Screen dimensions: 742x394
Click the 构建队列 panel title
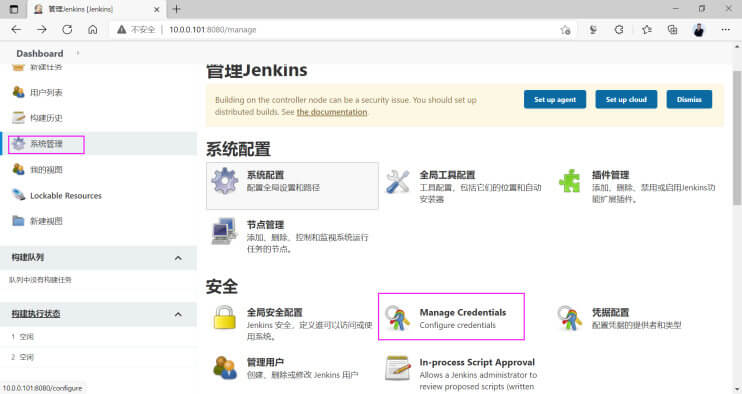click(27, 257)
